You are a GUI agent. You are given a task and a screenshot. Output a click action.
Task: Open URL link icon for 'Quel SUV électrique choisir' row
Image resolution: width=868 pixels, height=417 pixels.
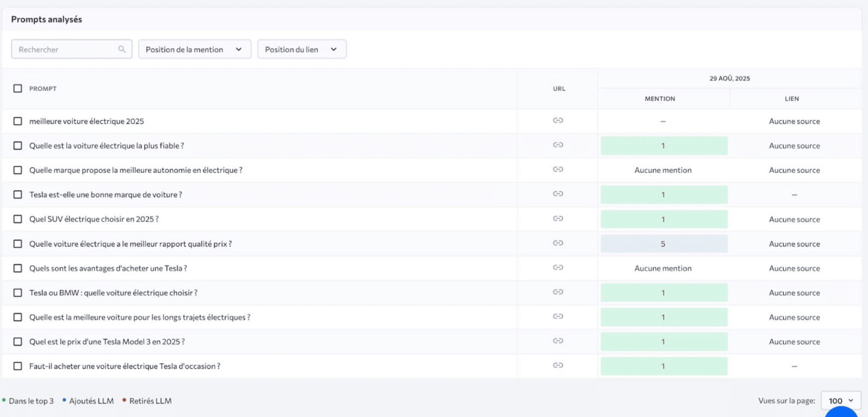[558, 218]
